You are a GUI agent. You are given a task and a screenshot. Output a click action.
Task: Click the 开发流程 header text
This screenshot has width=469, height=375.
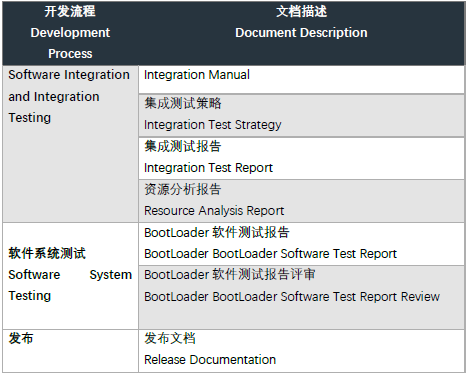click(70, 12)
